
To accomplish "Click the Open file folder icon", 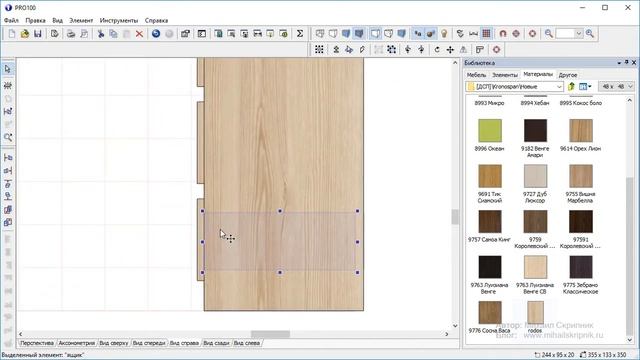I will (x=24, y=34).
